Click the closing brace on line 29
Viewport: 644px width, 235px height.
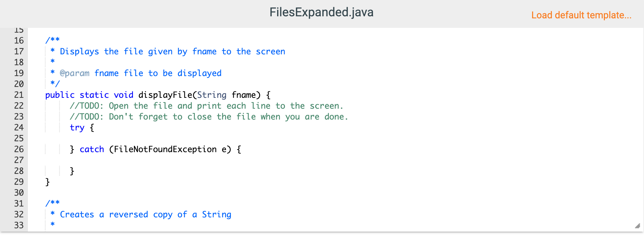point(48,182)
